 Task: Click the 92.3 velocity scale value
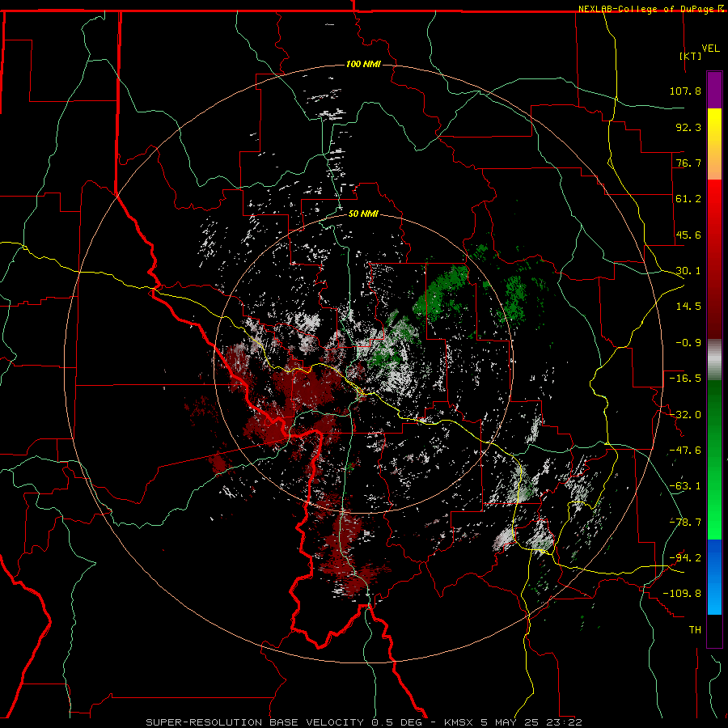(x=688, y=127)
